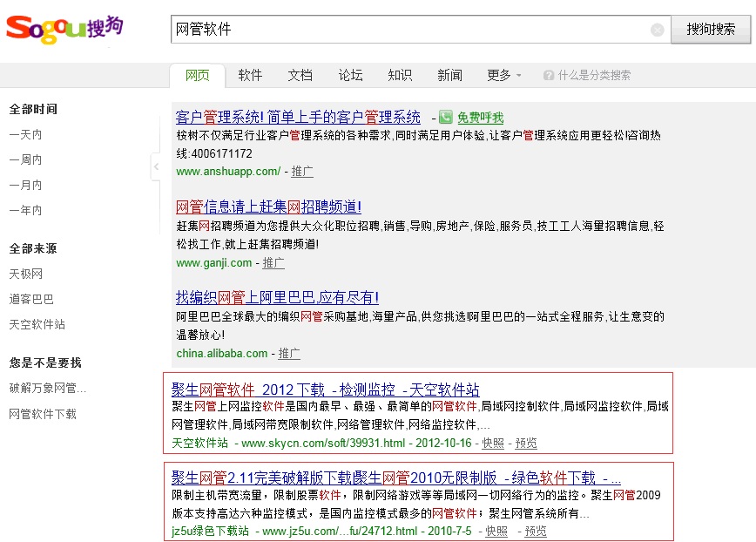The height and width of the screenshot is (542, 756).
Task: Open the 聚生网管软件 2012下载 result
Action: coord(326,390)
